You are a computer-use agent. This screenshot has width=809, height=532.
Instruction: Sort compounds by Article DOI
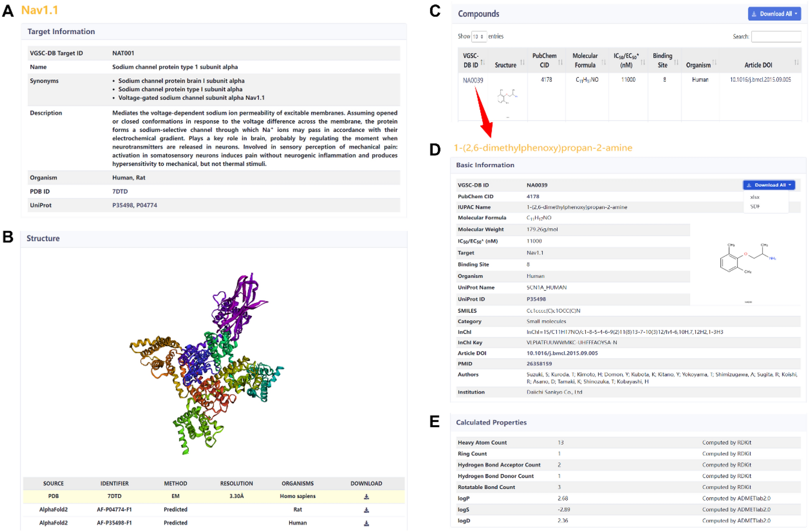point(796,62)
